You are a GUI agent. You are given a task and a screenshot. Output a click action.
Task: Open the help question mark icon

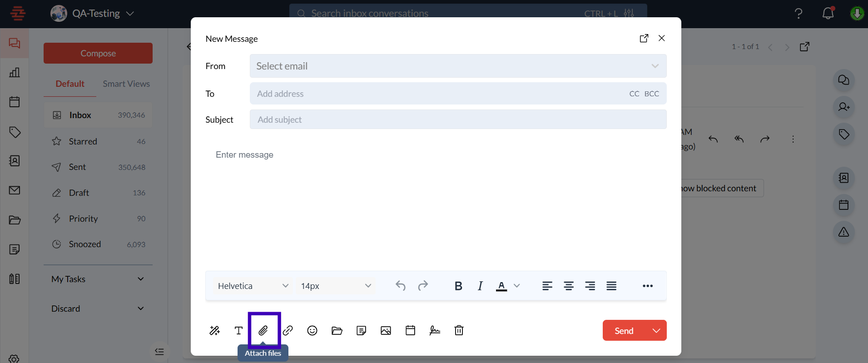[799, 14]
